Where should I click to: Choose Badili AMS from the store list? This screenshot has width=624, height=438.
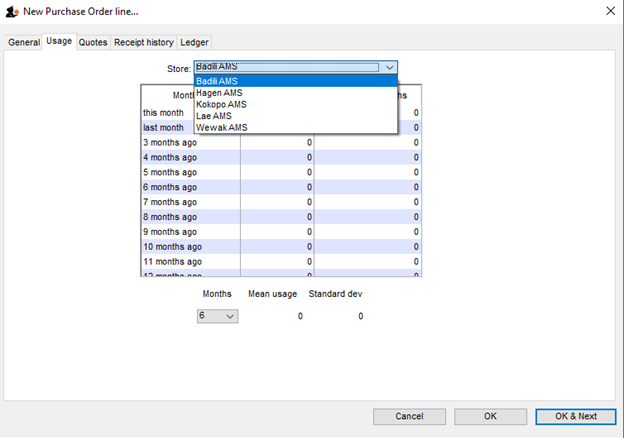(296, 81)
